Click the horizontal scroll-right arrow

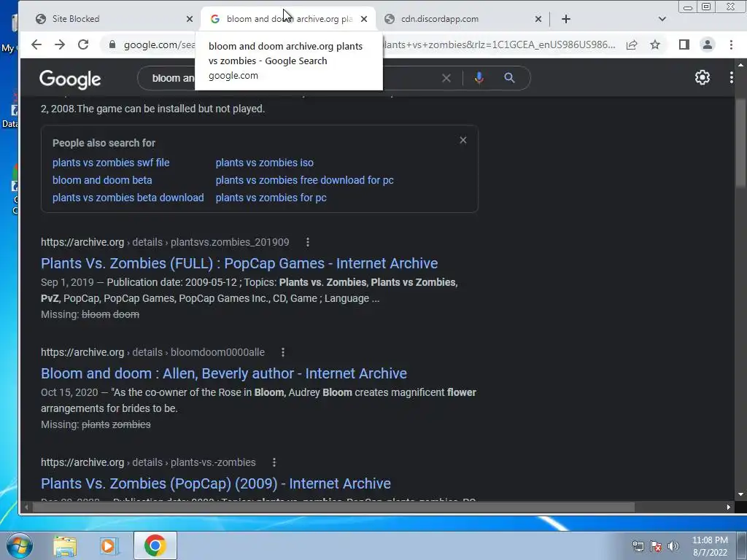(729, 507)
